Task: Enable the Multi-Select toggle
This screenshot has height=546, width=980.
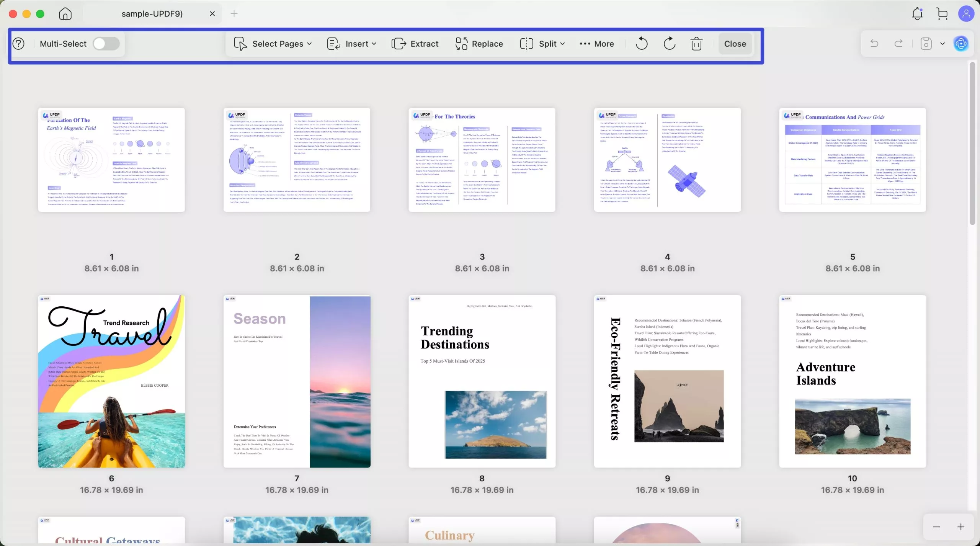Action: [x=106, y=44]
